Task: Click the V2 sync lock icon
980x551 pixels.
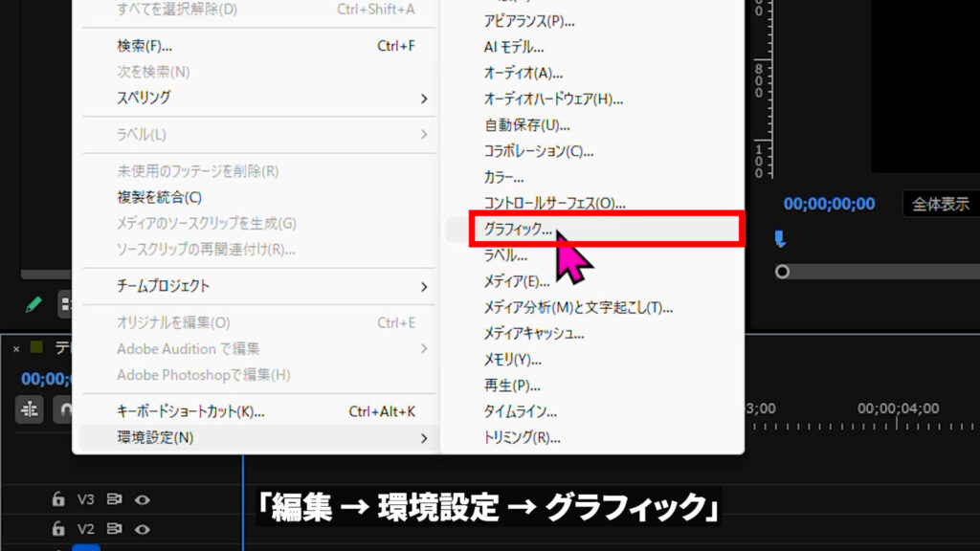Action: [x=114, y=529]
